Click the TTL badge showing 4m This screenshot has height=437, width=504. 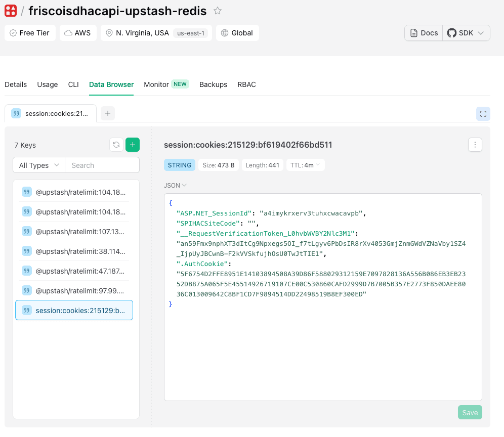[305, 164]
